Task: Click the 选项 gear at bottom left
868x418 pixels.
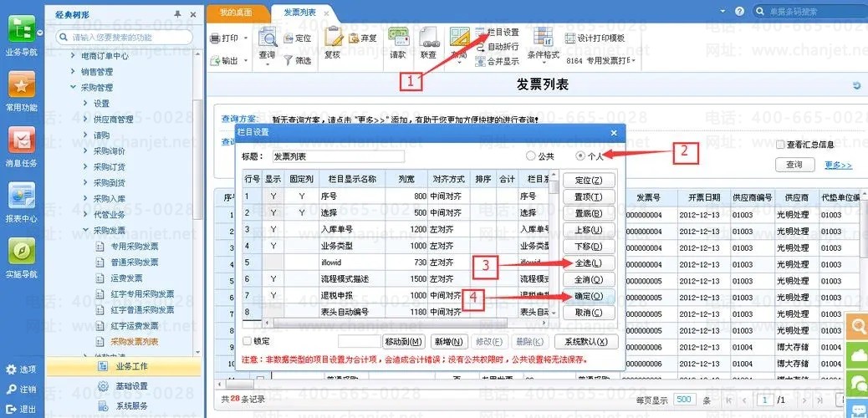Action: tap(11, 370)
